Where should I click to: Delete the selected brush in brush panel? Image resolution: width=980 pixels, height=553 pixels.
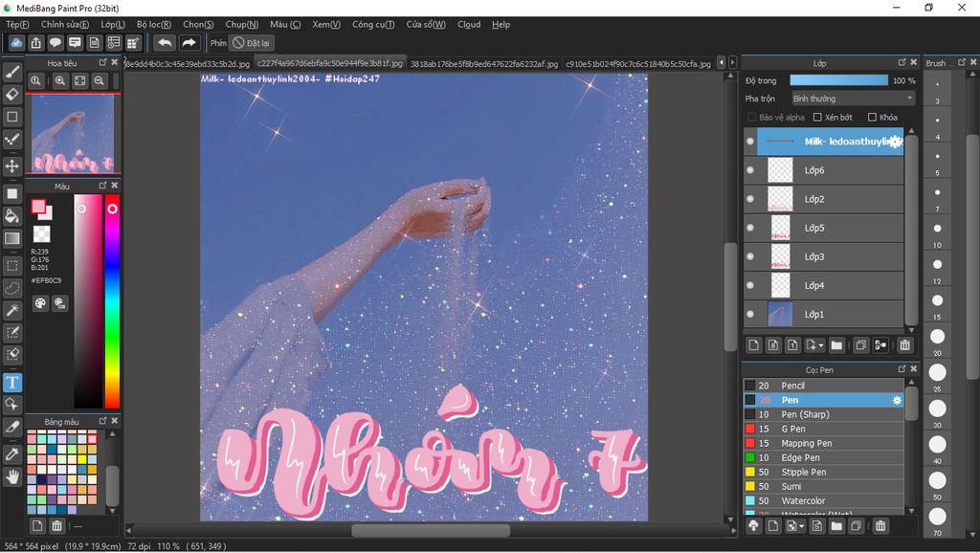pos(880,526)
